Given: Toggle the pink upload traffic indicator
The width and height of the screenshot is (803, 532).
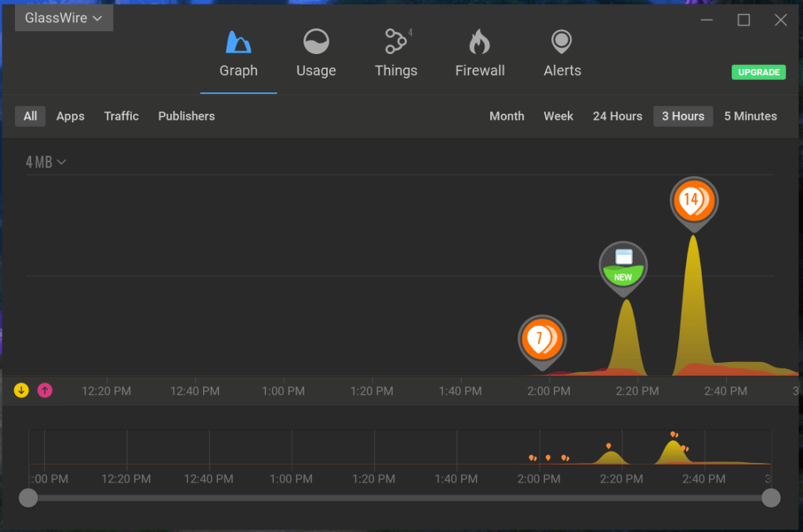Looking at the screenshot, I should click(x=45, y=390).
